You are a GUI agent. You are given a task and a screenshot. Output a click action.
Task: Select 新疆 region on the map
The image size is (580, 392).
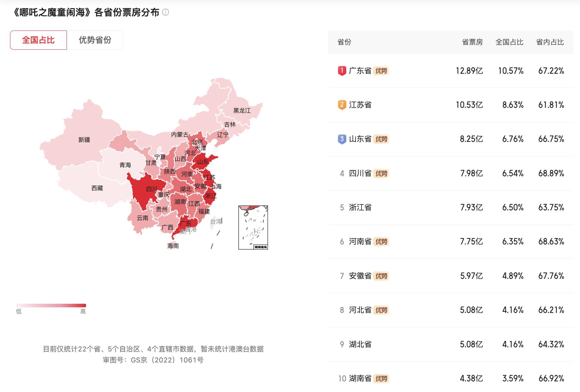[x=84, y=140]
